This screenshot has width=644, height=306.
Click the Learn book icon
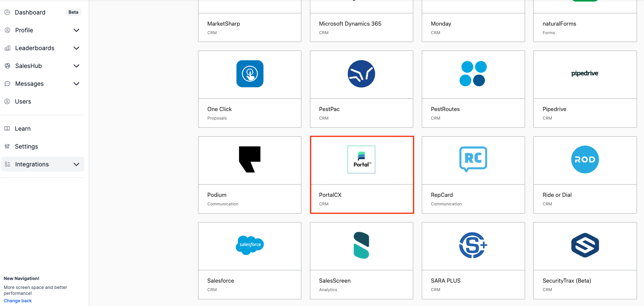coord(7,128)
